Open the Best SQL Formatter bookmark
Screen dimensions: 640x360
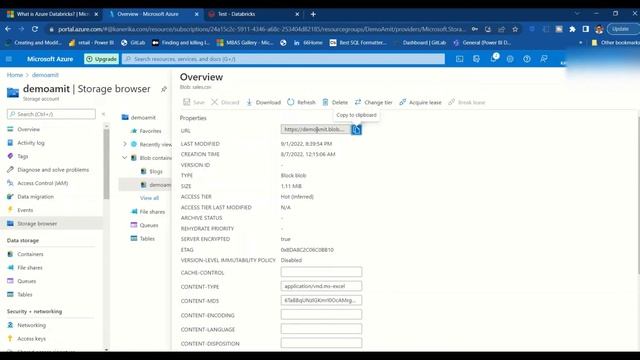(x=358, y=42)
